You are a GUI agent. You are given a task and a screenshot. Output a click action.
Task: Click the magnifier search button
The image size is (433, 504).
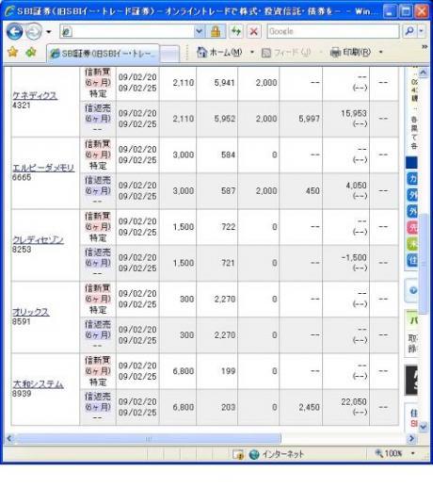click(409, 31)
